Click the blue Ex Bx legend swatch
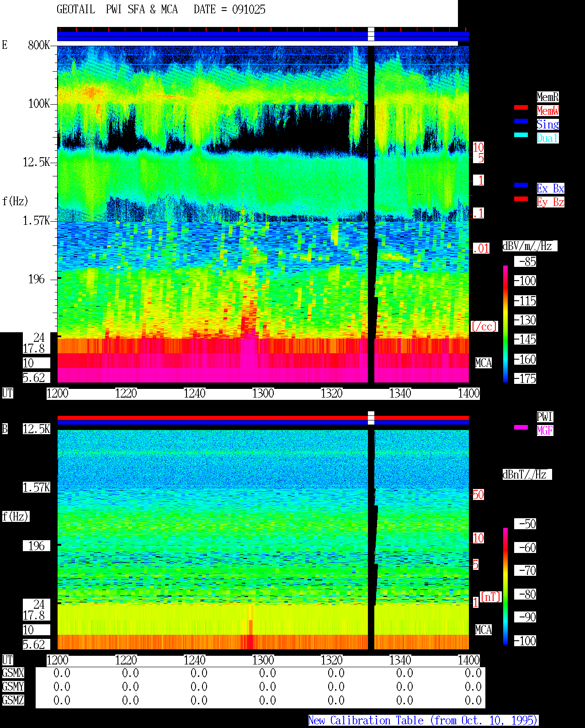This screenshot has height=728, width=585. click(x=521, y=185)
